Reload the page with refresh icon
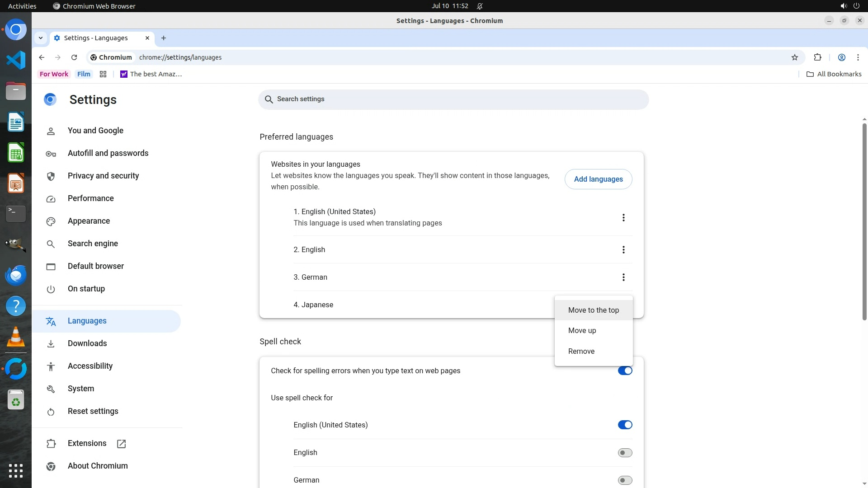Viewport: 868px width, 488px height. point(74,57)
